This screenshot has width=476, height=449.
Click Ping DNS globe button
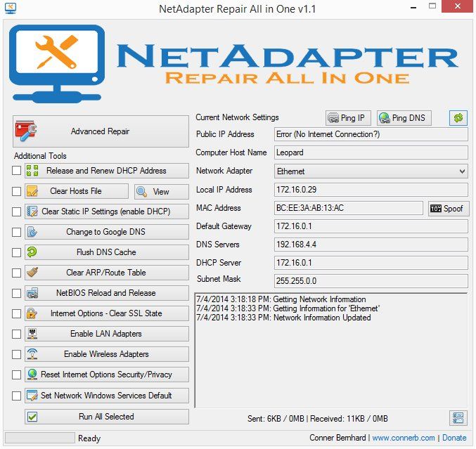pos(404,118)
